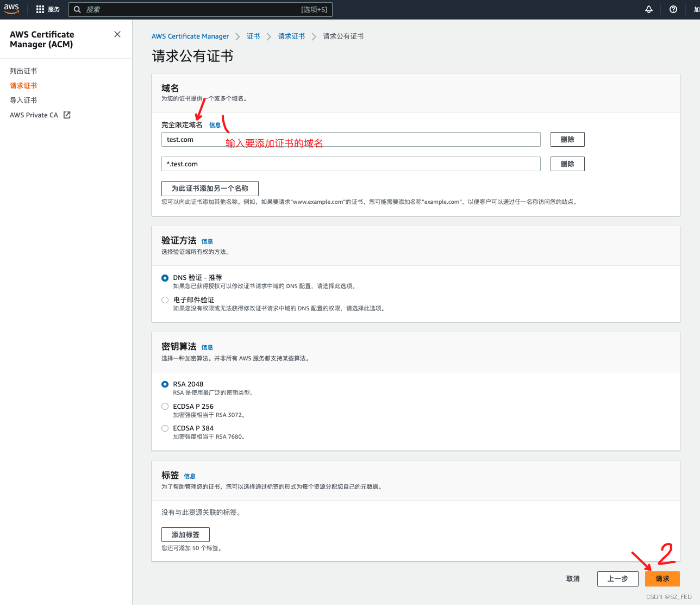
Task: Select ECDSA P 256 key algorithm
Action: click(x=165, y=406)
